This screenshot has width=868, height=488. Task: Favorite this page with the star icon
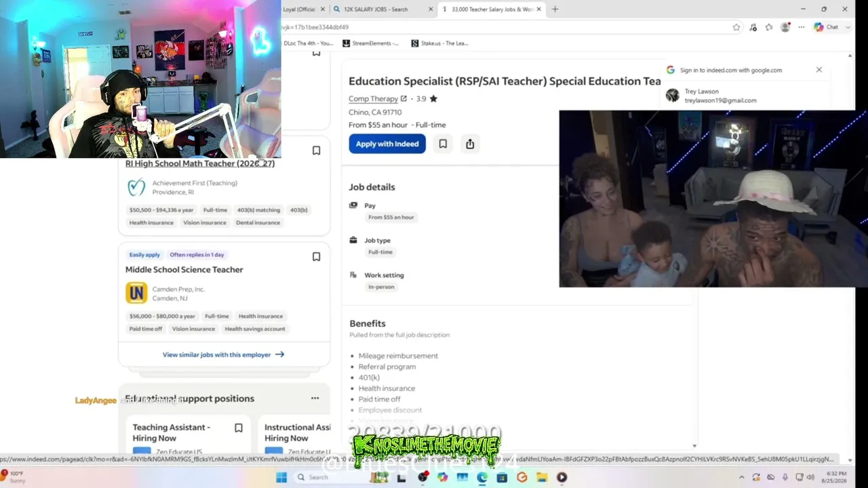pos(736,27)
